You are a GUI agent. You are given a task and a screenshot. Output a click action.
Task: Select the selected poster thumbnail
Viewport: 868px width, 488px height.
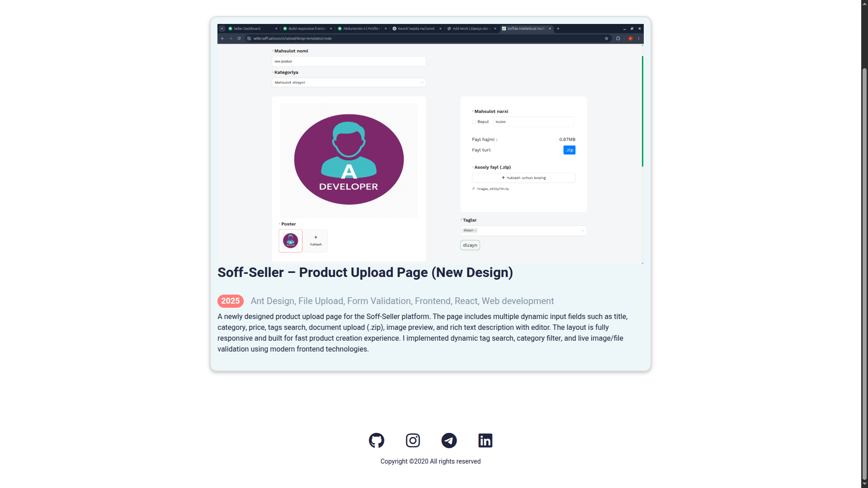point(290,241)
